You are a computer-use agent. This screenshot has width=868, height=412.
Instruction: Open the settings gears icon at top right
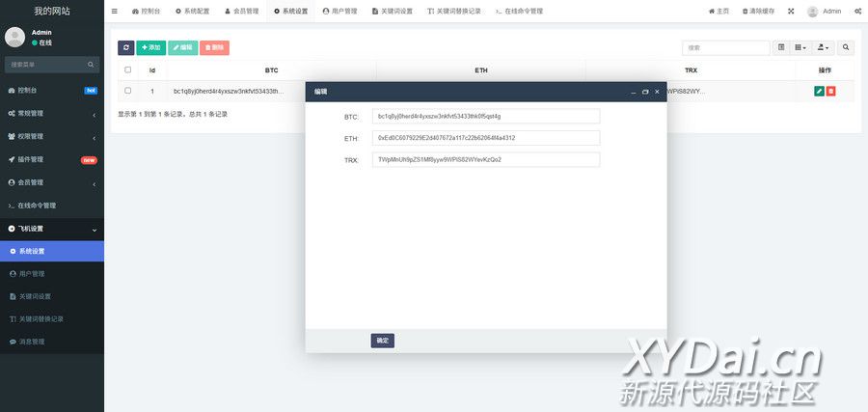(x=857, y=12)
